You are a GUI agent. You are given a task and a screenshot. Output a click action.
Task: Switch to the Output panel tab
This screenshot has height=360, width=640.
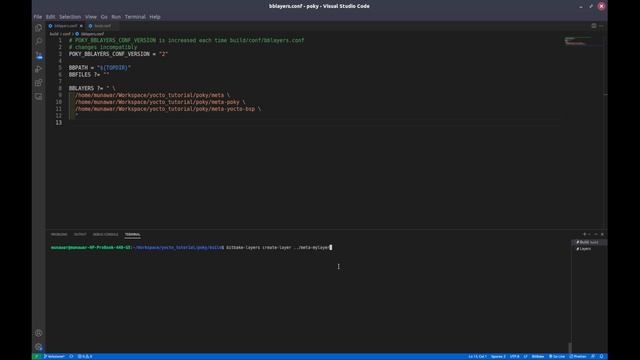(x=80, y=234)
